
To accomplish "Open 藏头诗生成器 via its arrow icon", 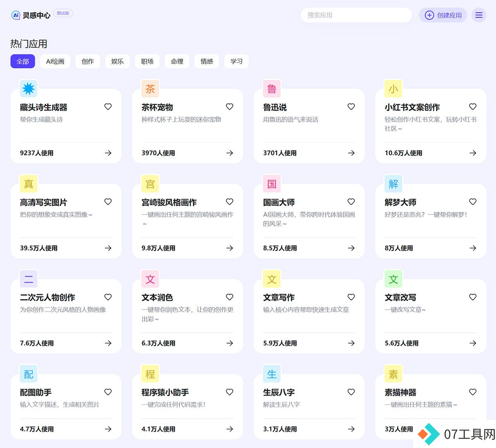I will [108, 153].
